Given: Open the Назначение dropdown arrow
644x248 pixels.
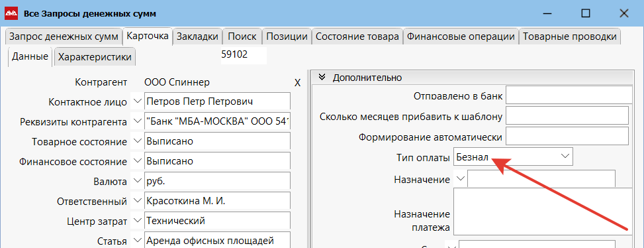Looking at the screenshot, I should (x=461, y=178).
